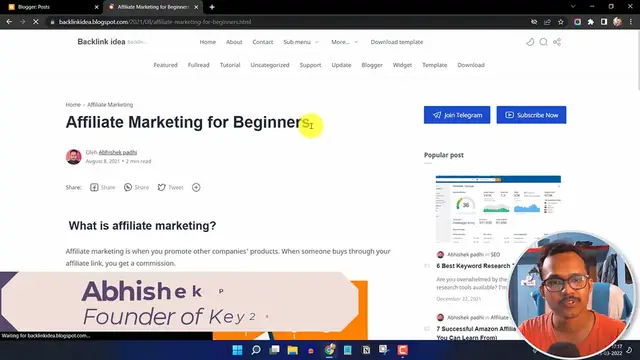Open File Explorer from taskbar
The width and height of the screenshot is (640, 360).
pos(293,350)
